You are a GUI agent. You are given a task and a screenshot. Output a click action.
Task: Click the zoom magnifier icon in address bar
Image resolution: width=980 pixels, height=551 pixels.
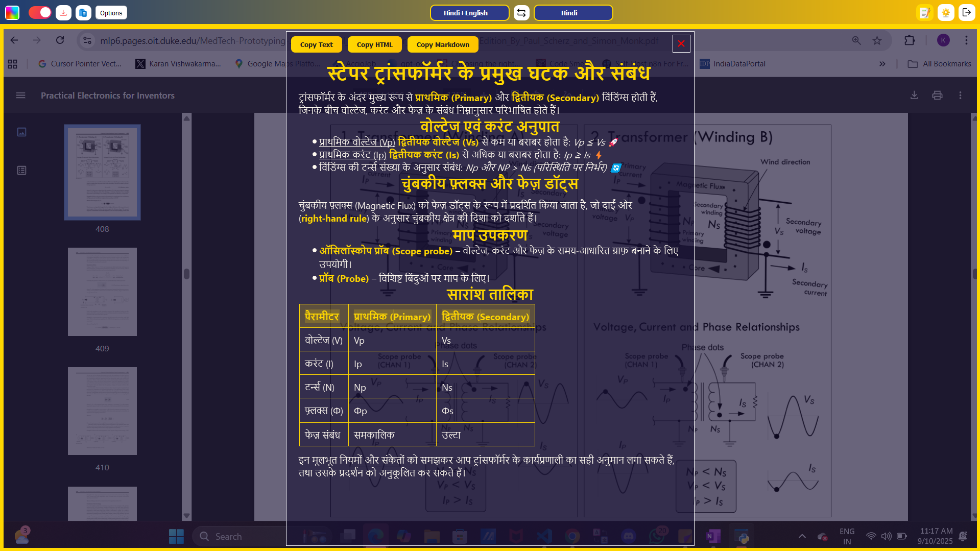pos(856,40)
